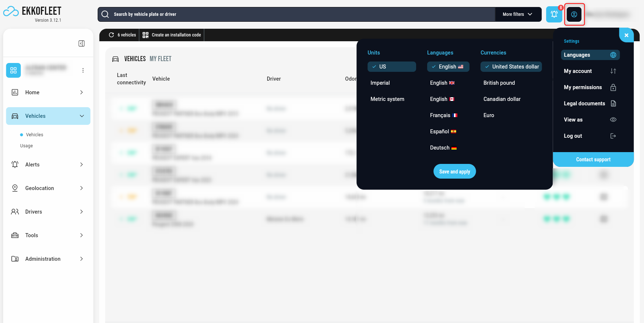Viewport: 644px width, 323px height.
Task: Select the Metric system unit option
Action: pos(387,99)
